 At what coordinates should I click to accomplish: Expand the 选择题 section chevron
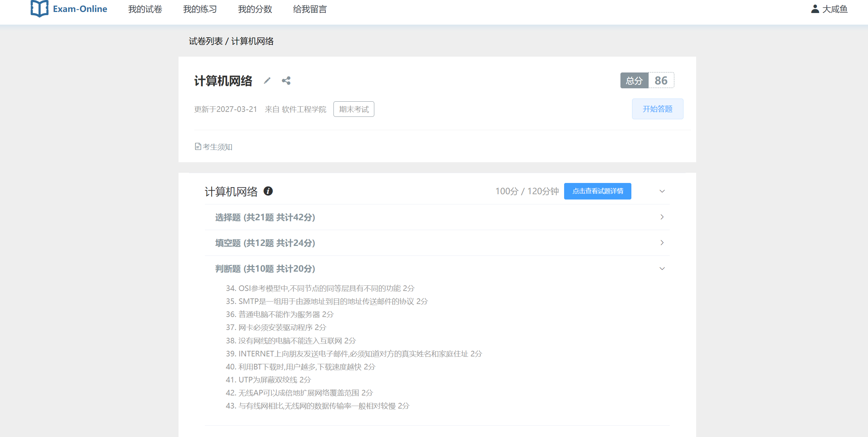point(662,217)
